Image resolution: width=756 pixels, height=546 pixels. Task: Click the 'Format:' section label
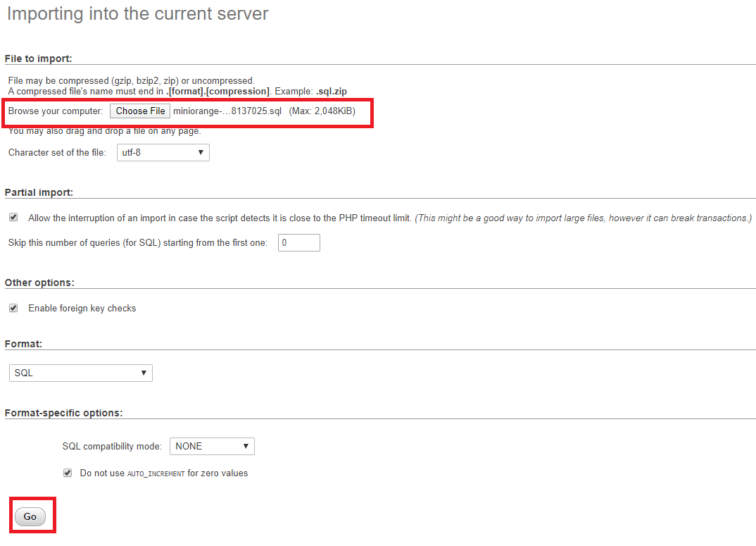pyautogui.click(x=24, y=345)
